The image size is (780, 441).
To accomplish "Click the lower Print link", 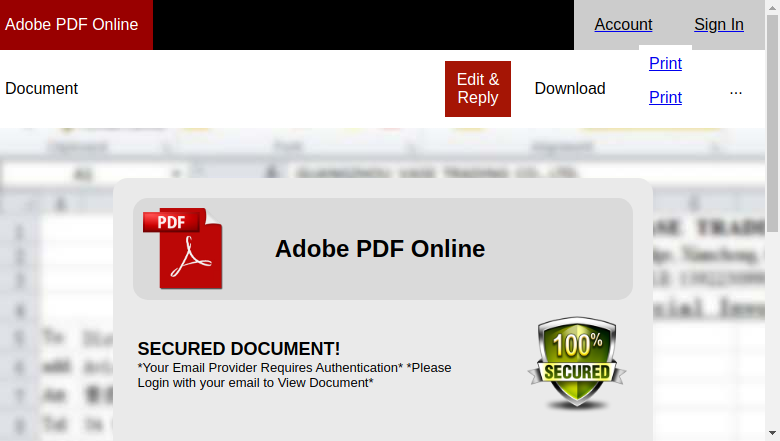I will tap(665, 97).
